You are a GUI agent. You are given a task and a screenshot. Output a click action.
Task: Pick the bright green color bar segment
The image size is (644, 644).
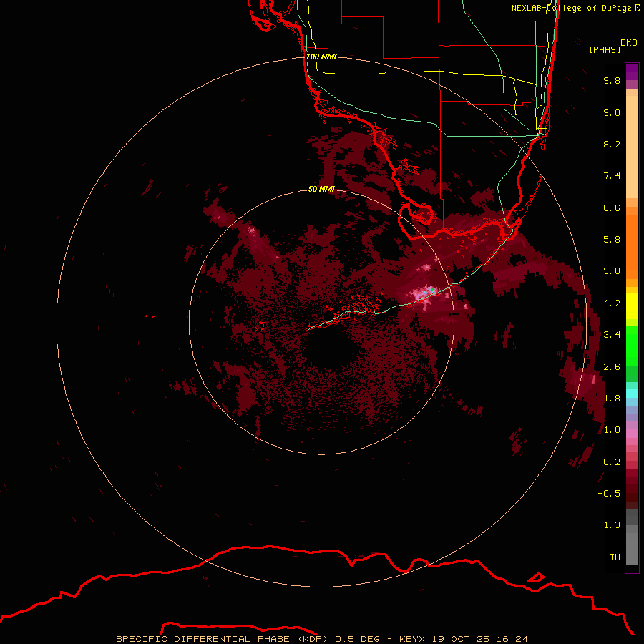pyautogui.click(x=632, y=346)
